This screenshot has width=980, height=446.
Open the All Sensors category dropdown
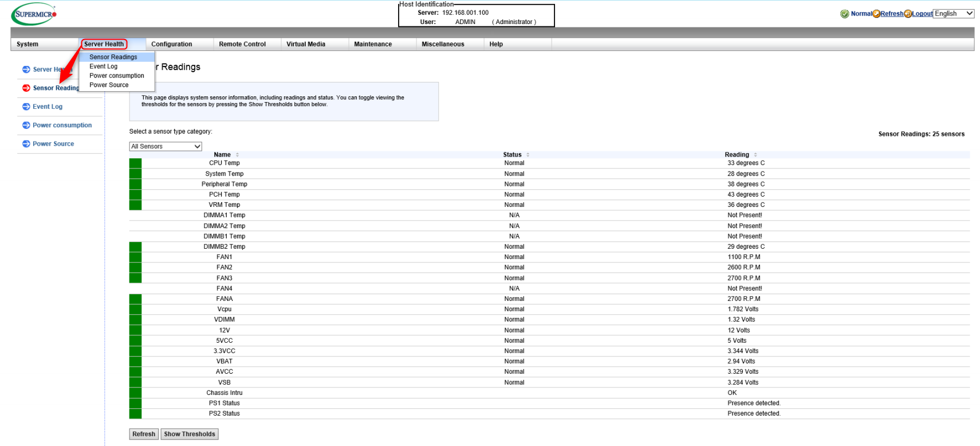tap(166, 147)
